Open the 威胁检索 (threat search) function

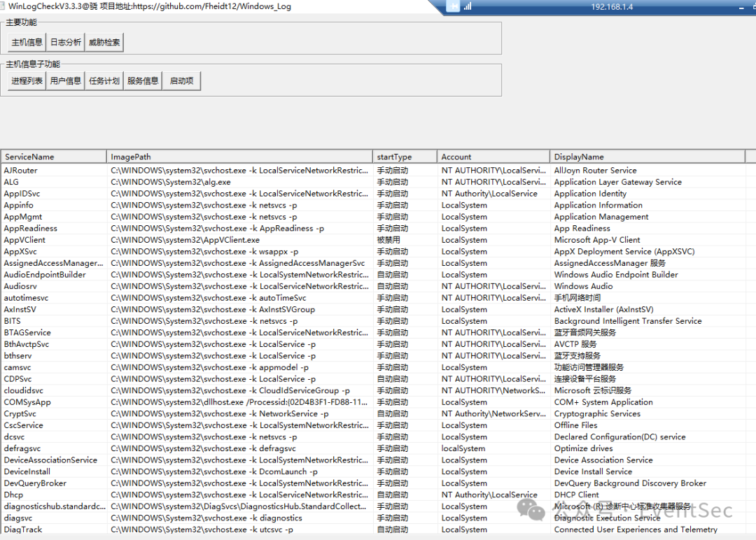click(x=104, y=43)
